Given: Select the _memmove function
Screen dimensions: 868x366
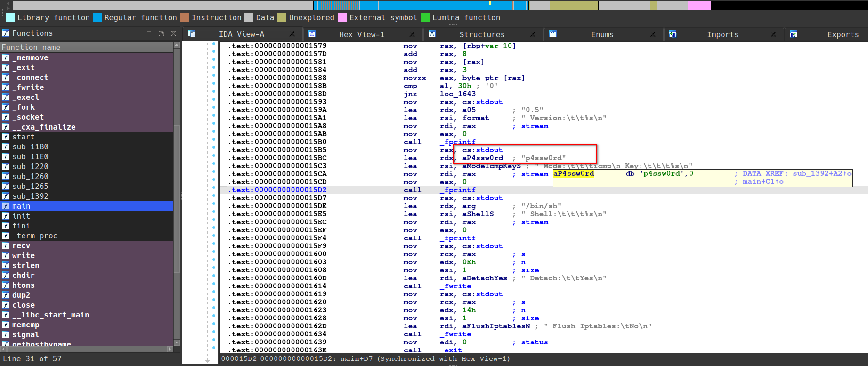Looking at the screenshot, I should (x=87, y=57).
